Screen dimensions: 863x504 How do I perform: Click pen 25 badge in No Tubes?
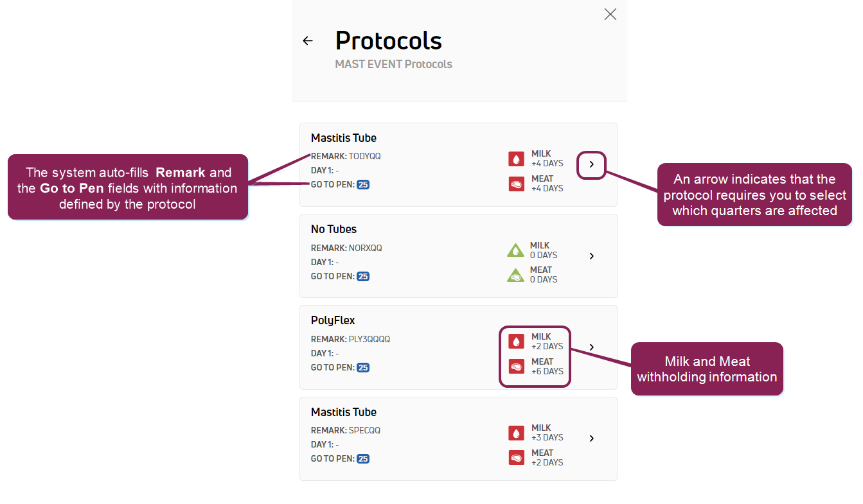[x=363, y=277]
